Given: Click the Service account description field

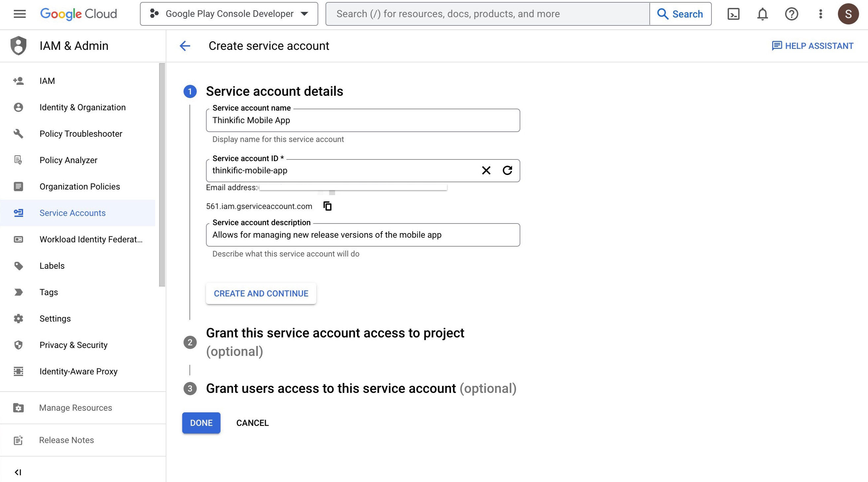Looking at the screenshot, I should [x=363, y=235].
